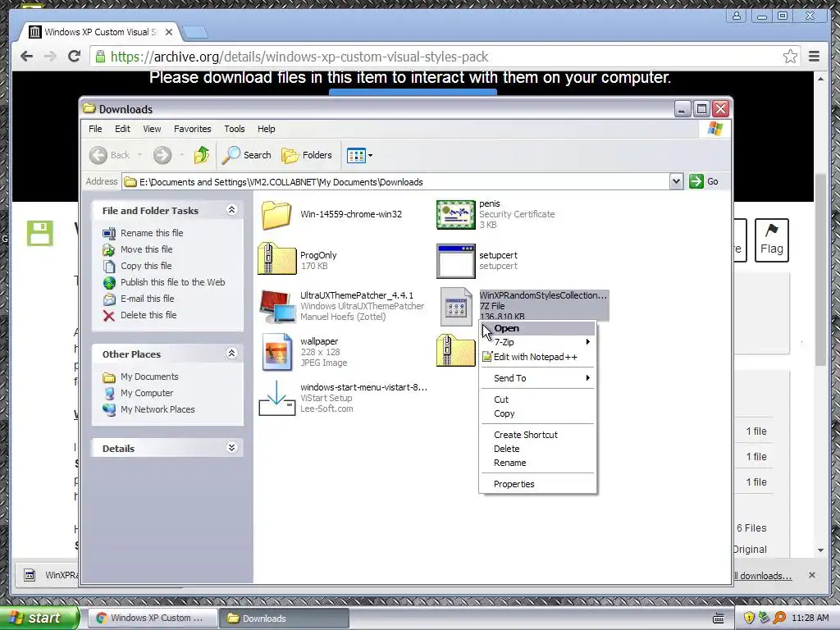The width and height of the screenshot is (840, 630).
Task: Close the Windows XP Custom Visual tab
Action: 169,32
